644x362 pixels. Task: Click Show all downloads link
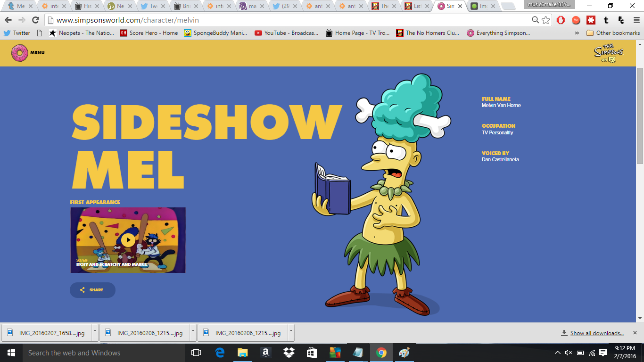pos(596,333)
